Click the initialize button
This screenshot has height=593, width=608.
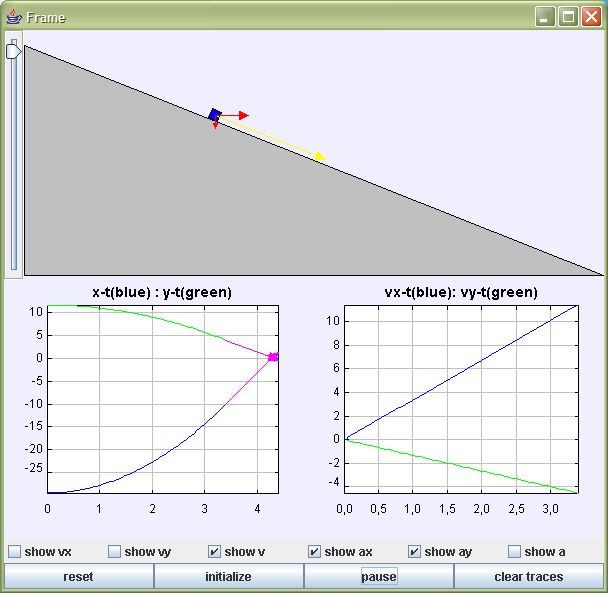pos(228,576)
